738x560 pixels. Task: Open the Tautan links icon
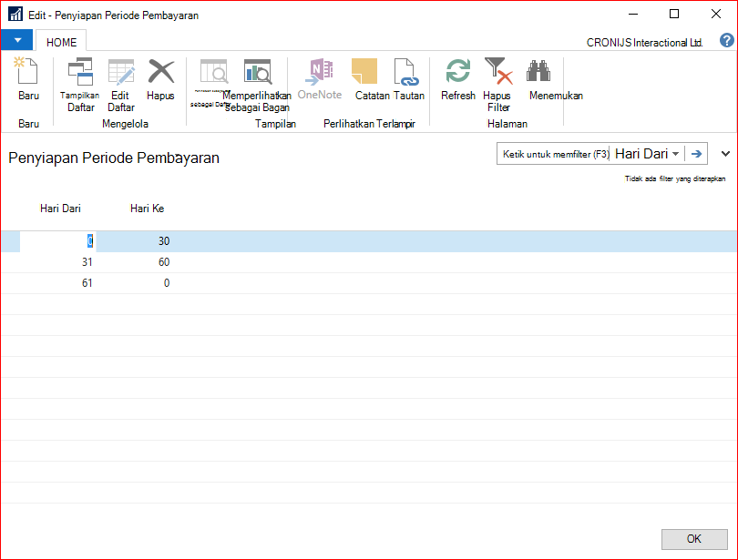[405, 72]
